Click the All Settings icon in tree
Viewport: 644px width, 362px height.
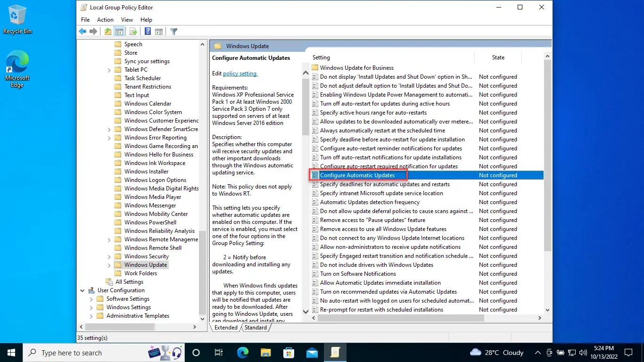tap(109, 282)
